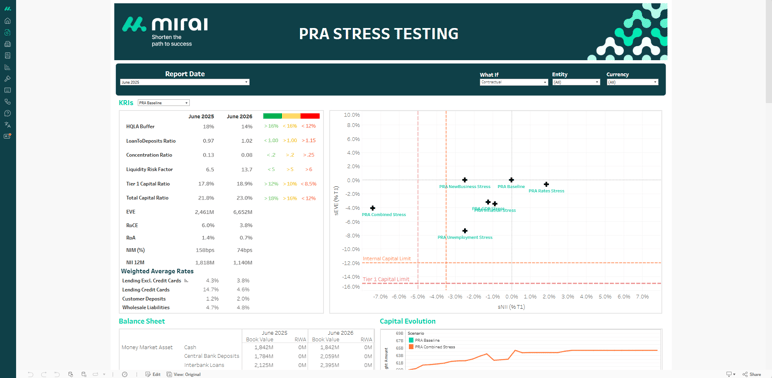Open the document page icon in sidebar
772x378 pixels.
(7, 56)
